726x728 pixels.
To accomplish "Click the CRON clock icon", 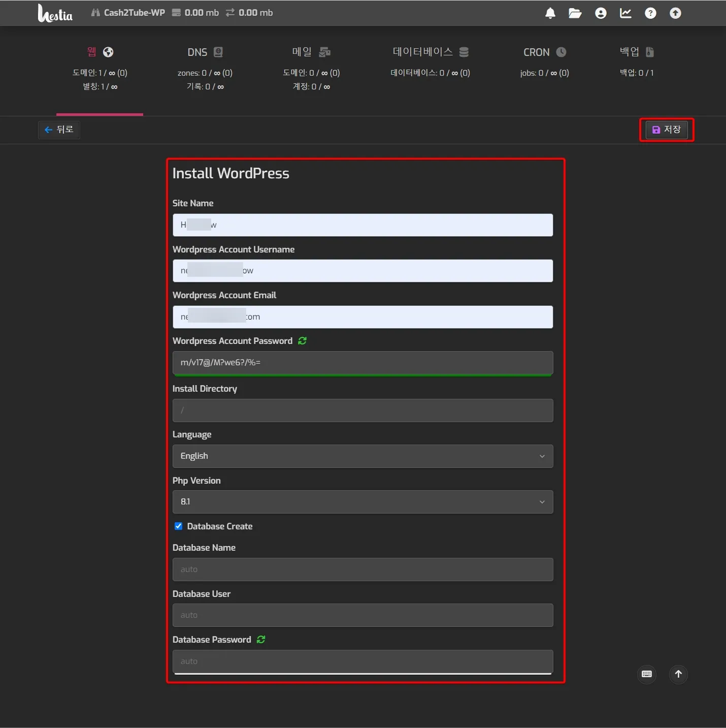I will tap(561, 52).
